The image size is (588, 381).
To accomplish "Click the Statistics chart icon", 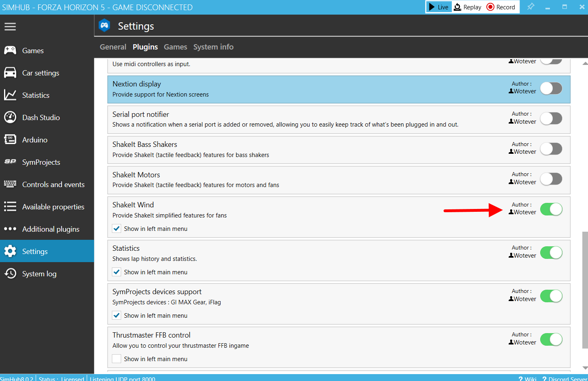I will 10,95.
